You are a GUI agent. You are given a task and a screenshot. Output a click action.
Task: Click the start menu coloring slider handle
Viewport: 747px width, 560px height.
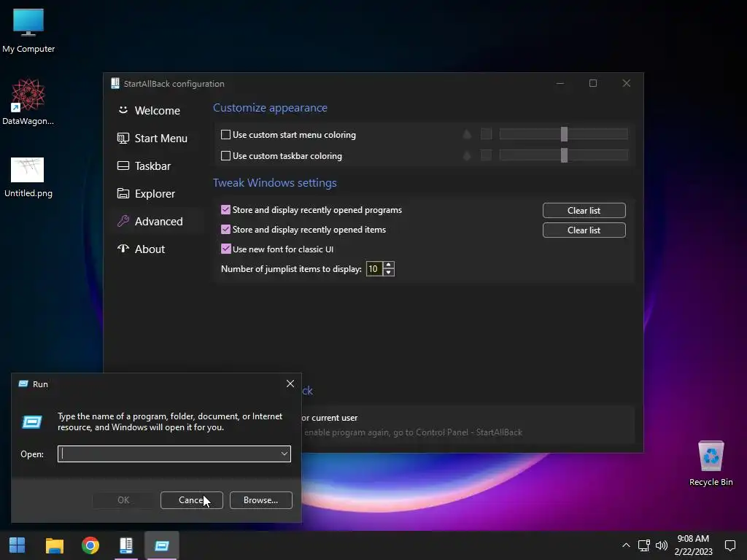564,134
